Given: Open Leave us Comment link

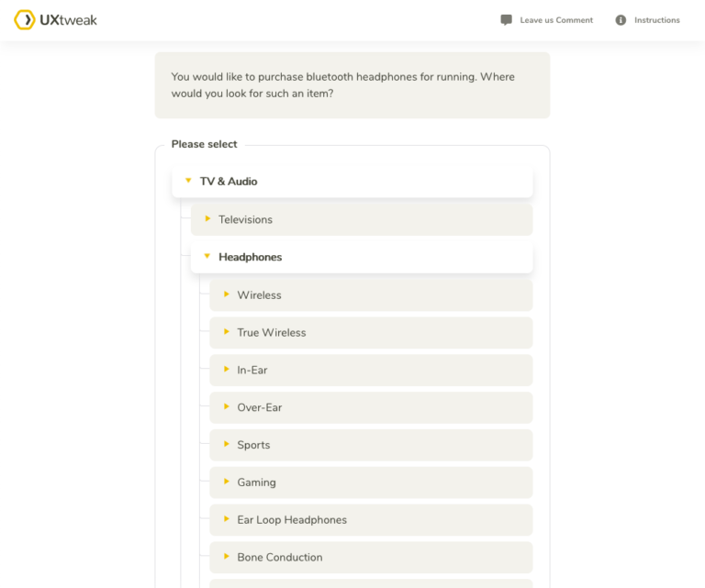Looking at the screenshot, I should pos(555,20).
